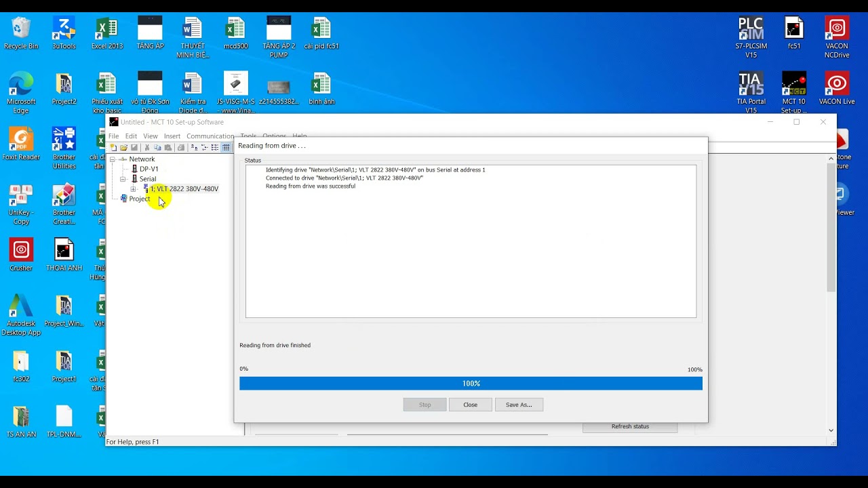The width and height of the screenshot is (868, 488).
Task: Open TS AN AN desktop icon
Action: coord(21,422)
